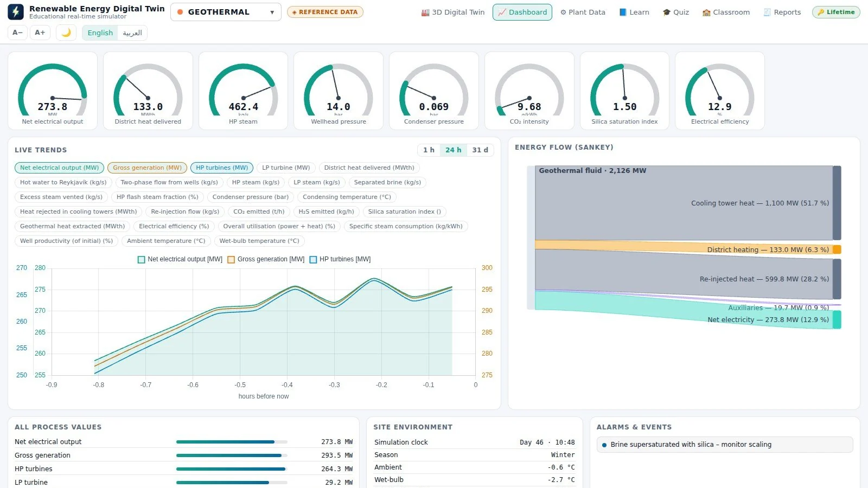Enable Separated brine (kg/s) trend chip
This screenshot has width=868, height=488.
pos(387,182)
